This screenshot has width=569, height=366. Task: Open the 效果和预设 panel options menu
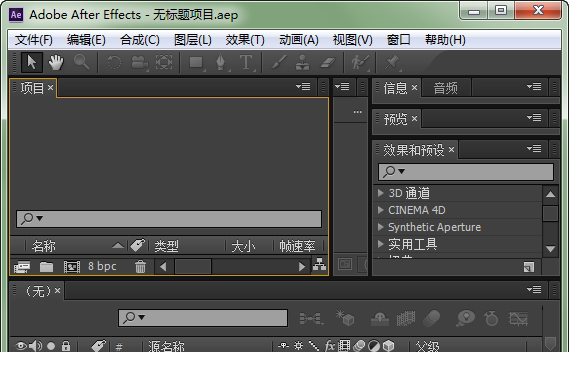tap(534, 149)
